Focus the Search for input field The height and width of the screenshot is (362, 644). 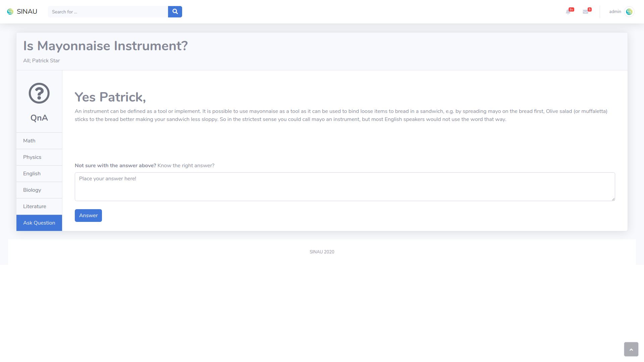[x=108, y=12]
